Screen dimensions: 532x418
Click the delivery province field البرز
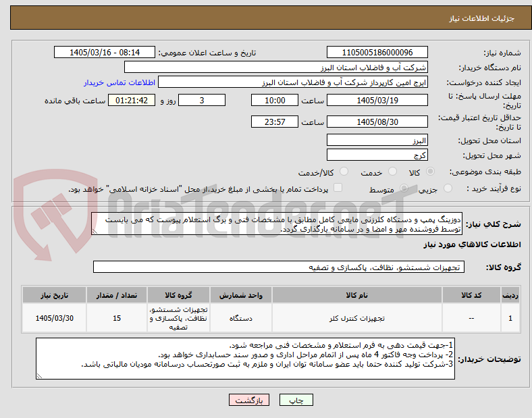[x=377, y=140]
